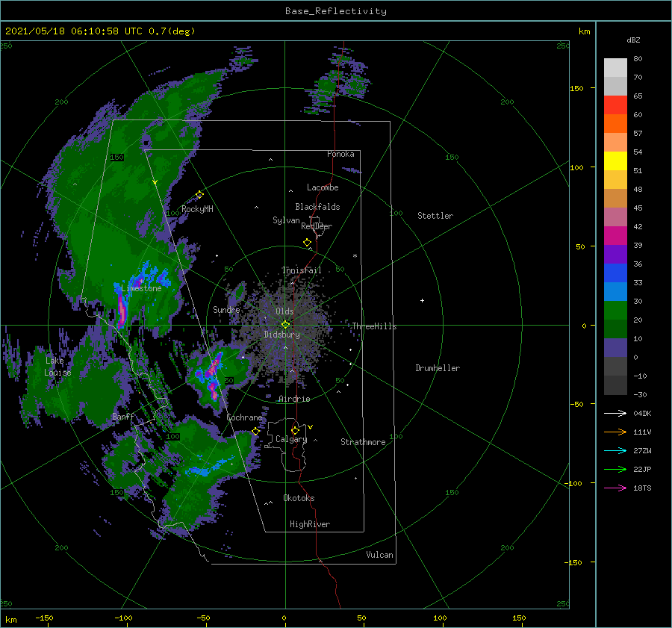Click the Sylvan label
Viewport: 672px width, 628px height.
pyautogui.click(x=286, y=220)
